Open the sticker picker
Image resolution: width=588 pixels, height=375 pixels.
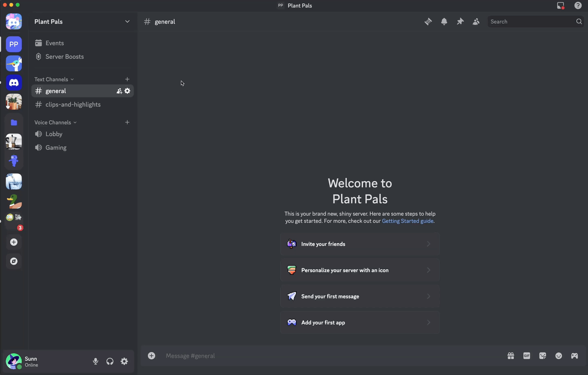point(543,356)
